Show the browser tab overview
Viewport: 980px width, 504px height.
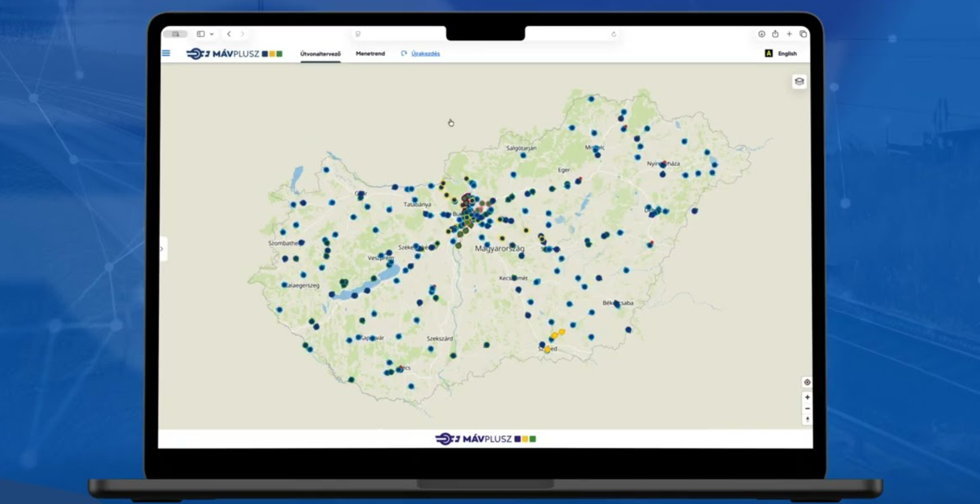tap(803, 34)
